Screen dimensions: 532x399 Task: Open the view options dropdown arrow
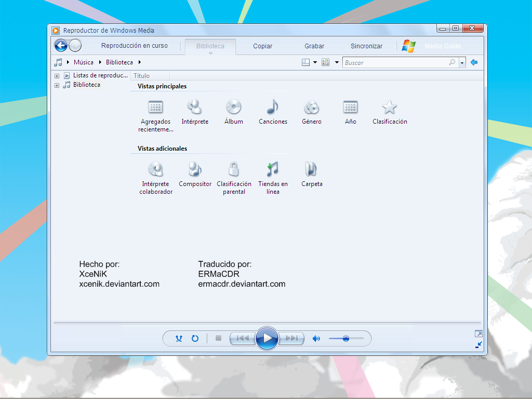337,62
